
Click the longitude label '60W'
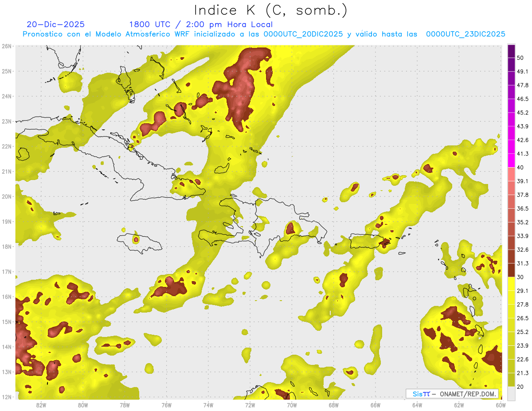pyautogui.click(x=501, y=405)
